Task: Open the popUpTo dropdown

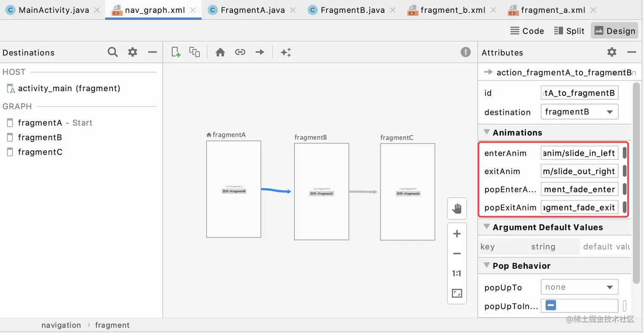Action: click(x=579, y=287)
